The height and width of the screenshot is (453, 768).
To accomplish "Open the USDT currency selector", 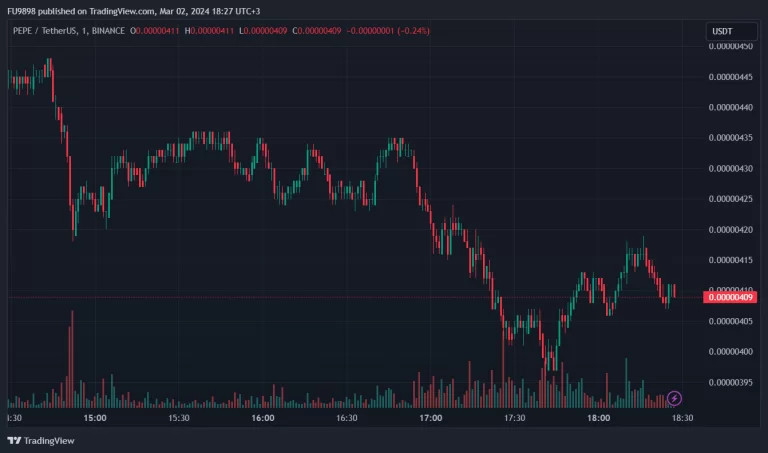I will (x=731, y=31).
